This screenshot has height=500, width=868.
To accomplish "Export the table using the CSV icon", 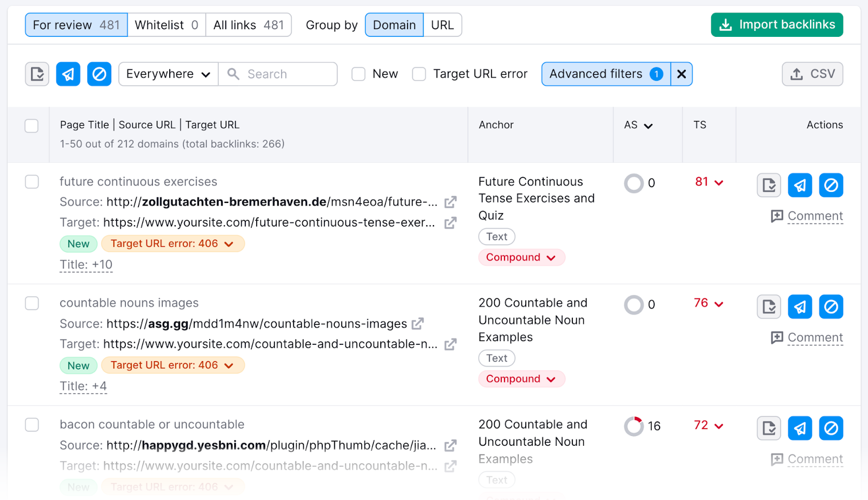I will point(812,74).
